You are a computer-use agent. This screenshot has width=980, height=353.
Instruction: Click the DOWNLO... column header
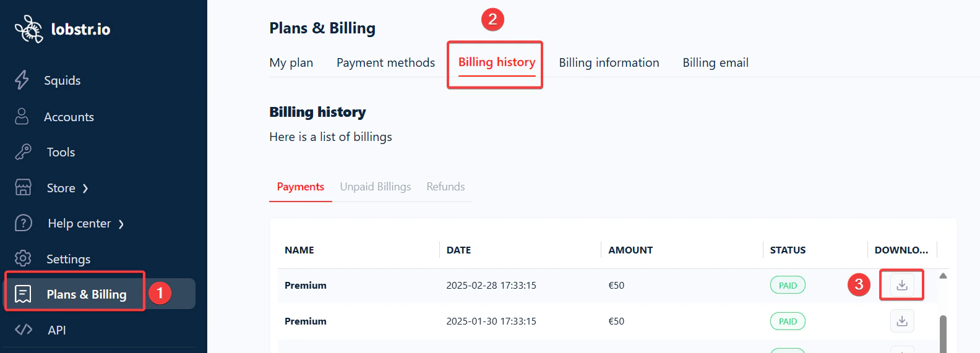tap(901, 250)
